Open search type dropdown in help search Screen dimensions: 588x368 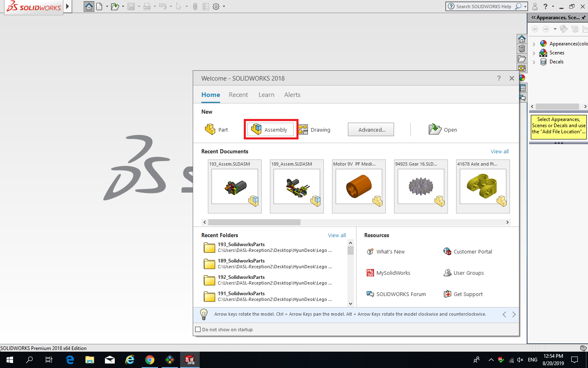(x=525, y=7)
